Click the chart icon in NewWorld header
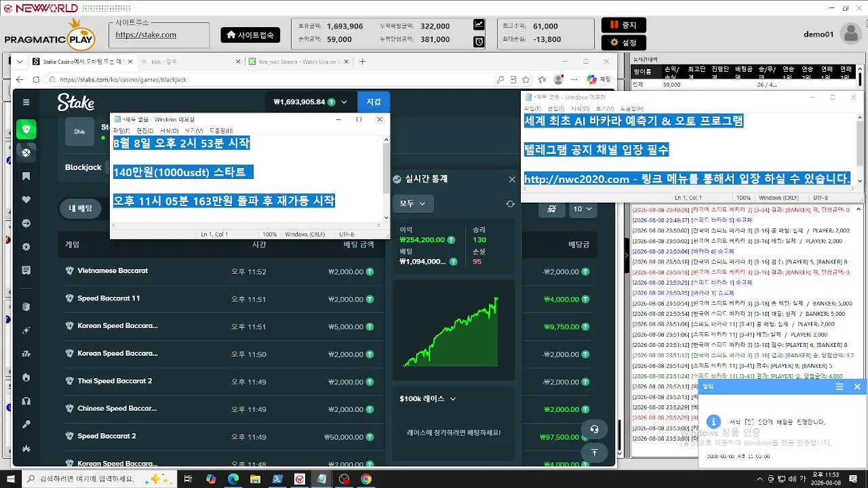The image size is (868, 488). 479,24
